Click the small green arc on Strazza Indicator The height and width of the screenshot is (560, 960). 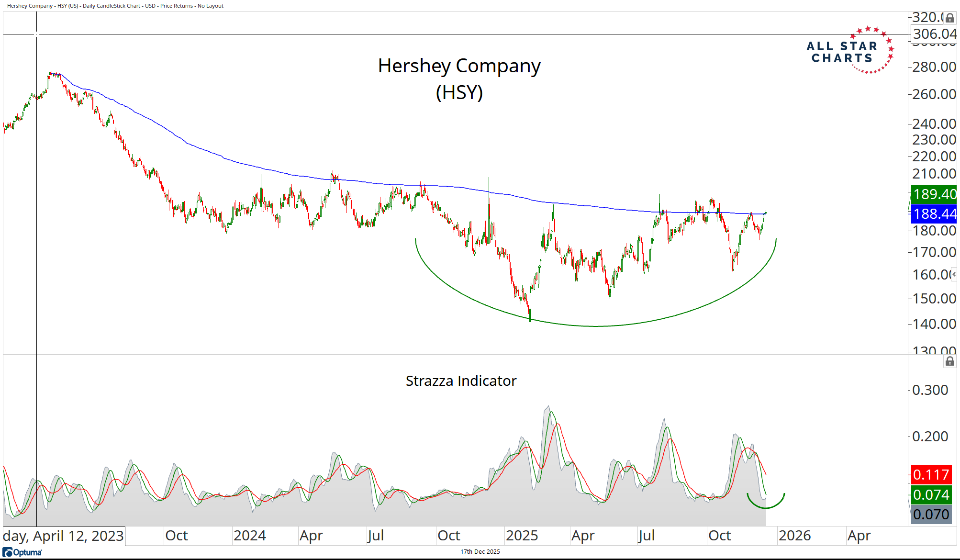click(766, 508)
